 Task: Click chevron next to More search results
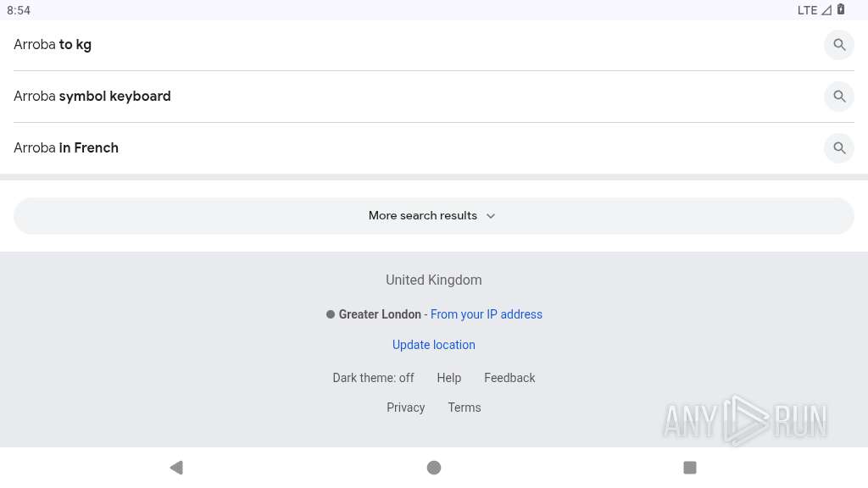click(x=491, y=216)
